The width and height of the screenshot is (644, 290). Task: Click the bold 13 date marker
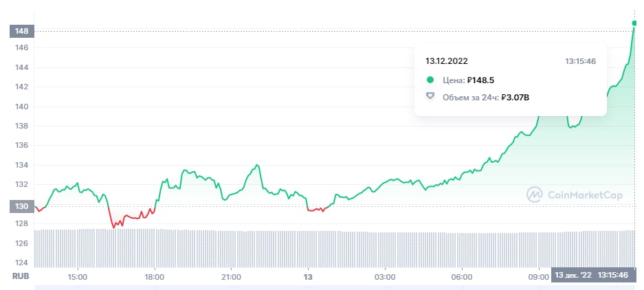click(309, 276)
